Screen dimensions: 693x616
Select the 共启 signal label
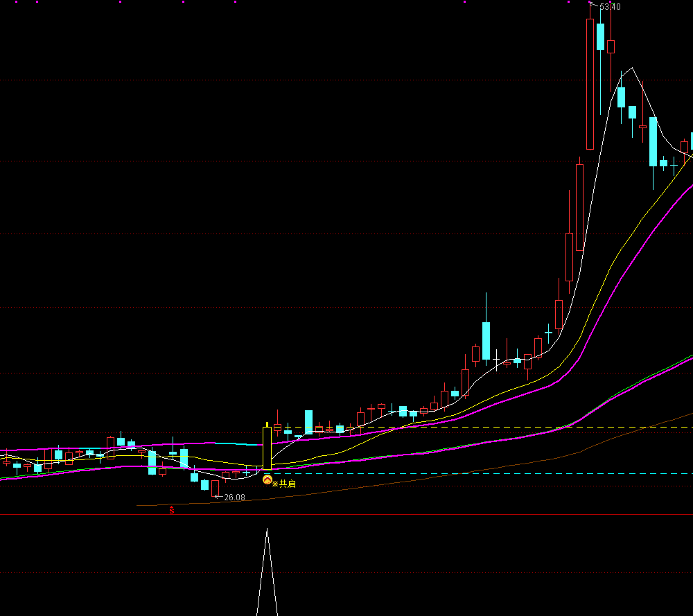pyautogui.click(x=284, y=484)
